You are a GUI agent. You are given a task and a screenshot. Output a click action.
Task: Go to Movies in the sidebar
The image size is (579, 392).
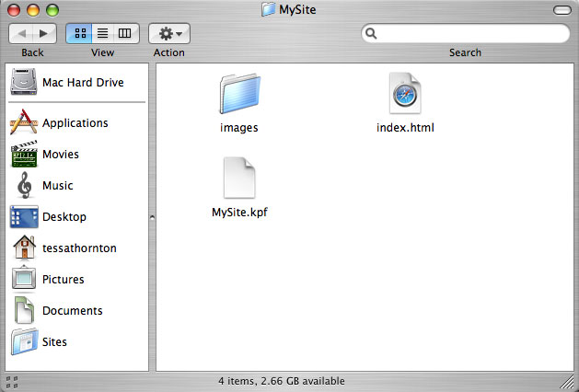coord(45,154)
